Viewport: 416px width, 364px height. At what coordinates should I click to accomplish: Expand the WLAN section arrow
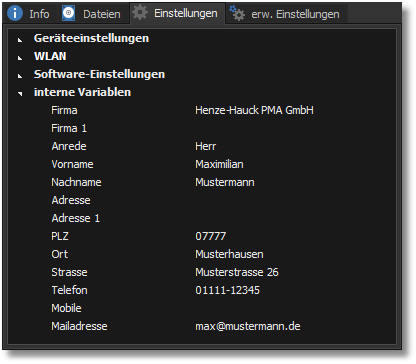click(x=20, y=58)
